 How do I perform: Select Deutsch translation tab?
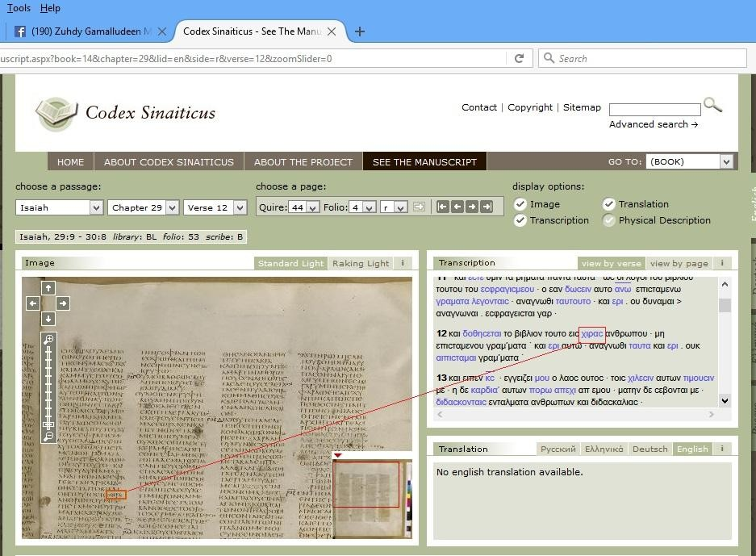[x=650, y=449]
